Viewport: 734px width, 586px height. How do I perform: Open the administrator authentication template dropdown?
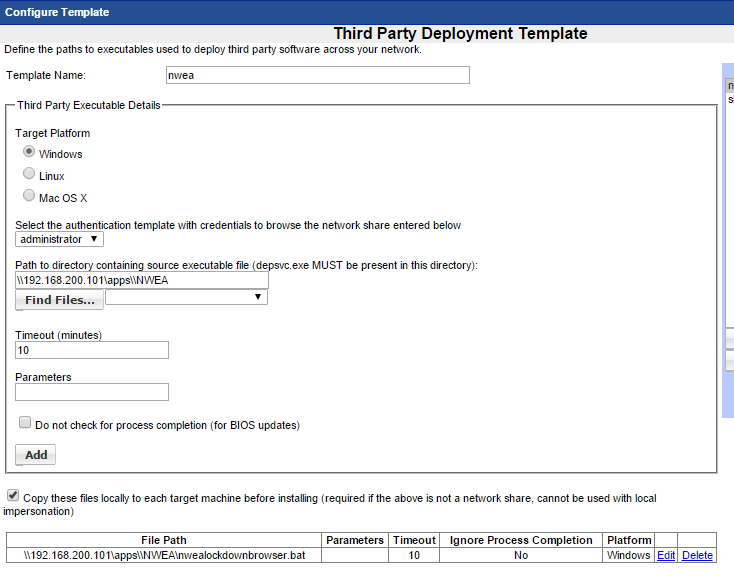[x=60, y=239]
